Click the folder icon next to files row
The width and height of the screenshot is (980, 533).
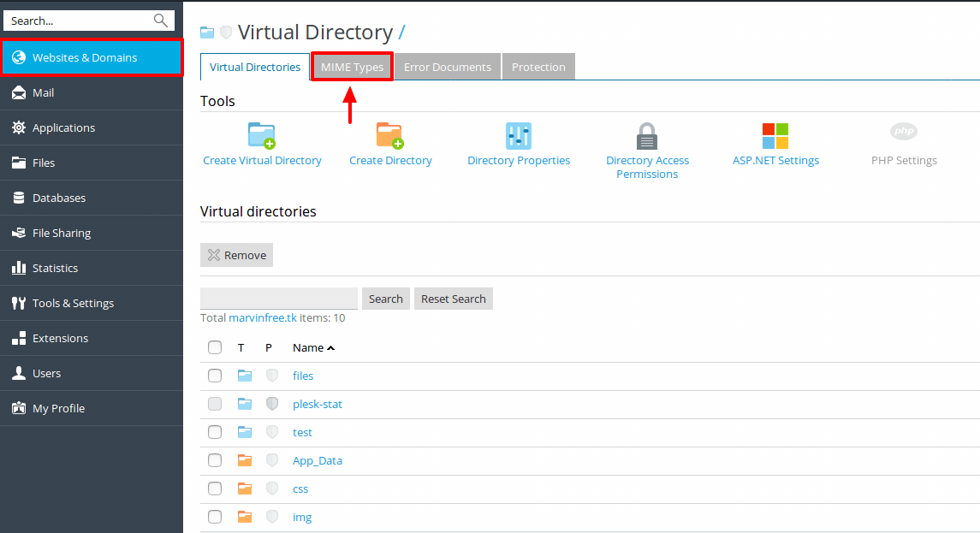pos(245,376)
